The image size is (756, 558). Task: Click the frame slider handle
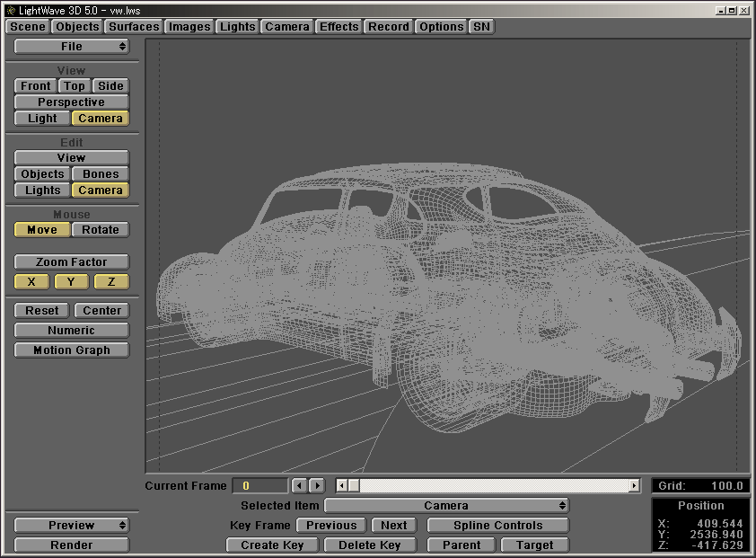353,485
